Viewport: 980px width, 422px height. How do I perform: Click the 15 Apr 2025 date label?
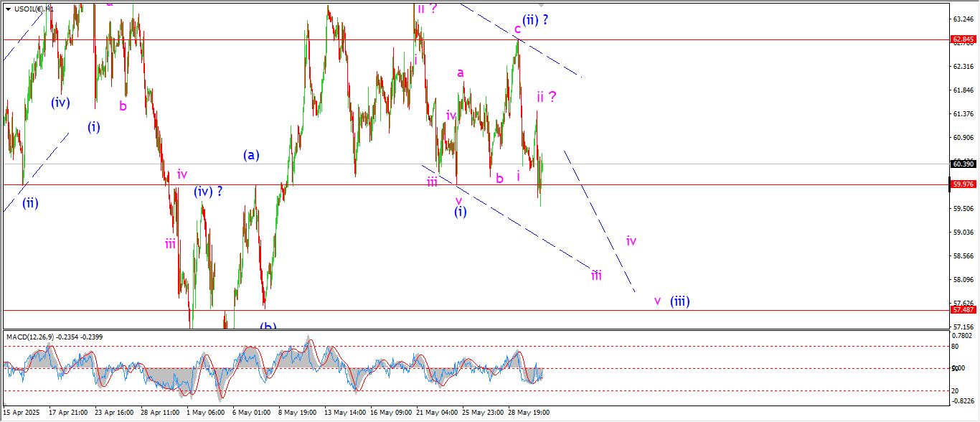tap(22, 413)
